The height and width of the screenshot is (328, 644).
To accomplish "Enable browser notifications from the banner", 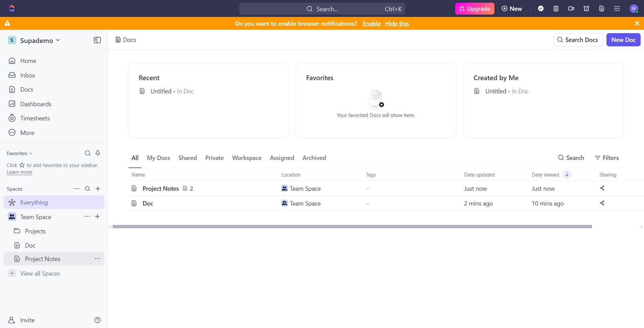I will pyautogui.click(x=371, y=23).
